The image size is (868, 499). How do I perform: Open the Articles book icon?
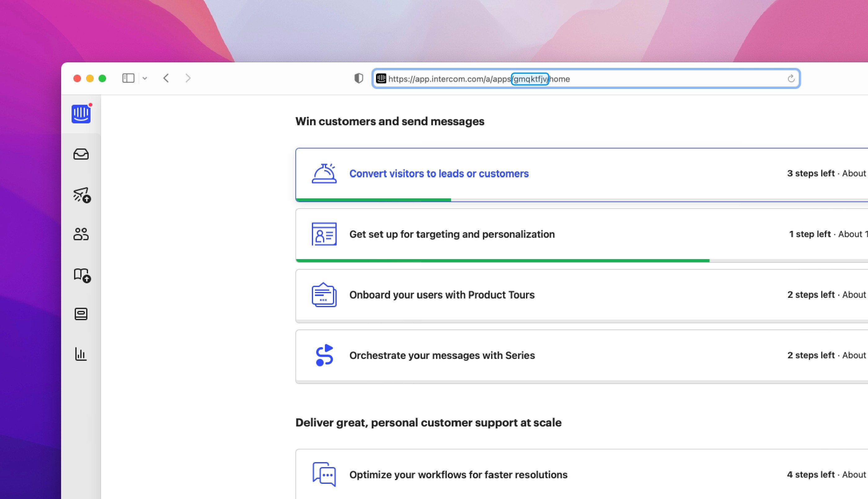pyautogui.click(x=82, y=275)
